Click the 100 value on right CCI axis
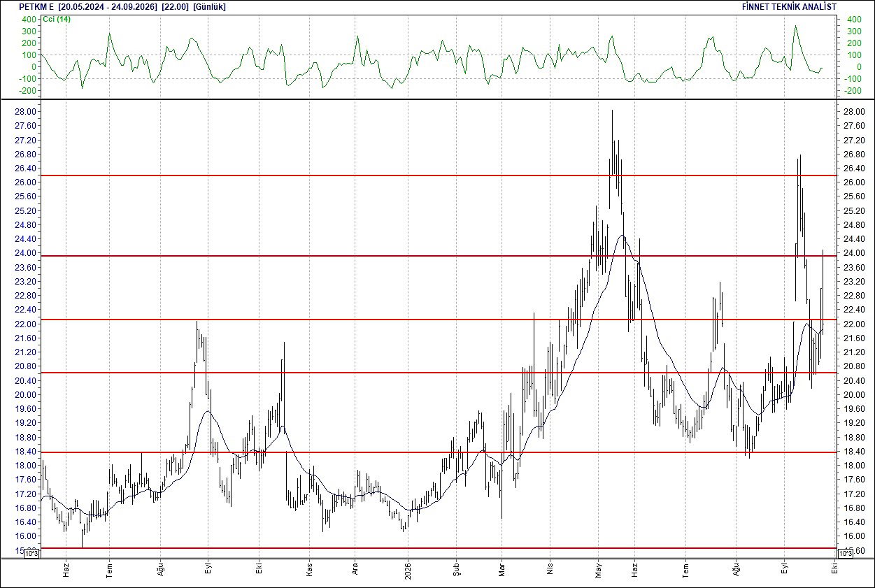This screenshot has width=875, height=588. coord(854,55)
